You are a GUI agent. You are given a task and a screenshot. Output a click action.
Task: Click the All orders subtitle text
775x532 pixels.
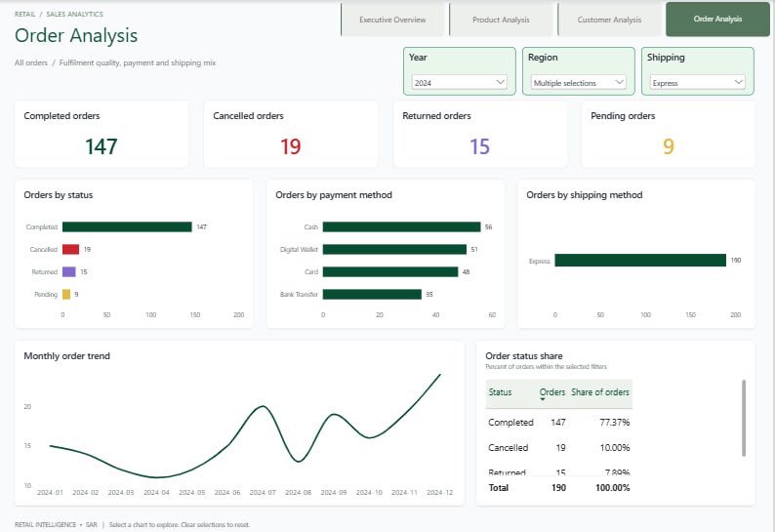click(x=30, y=62)
